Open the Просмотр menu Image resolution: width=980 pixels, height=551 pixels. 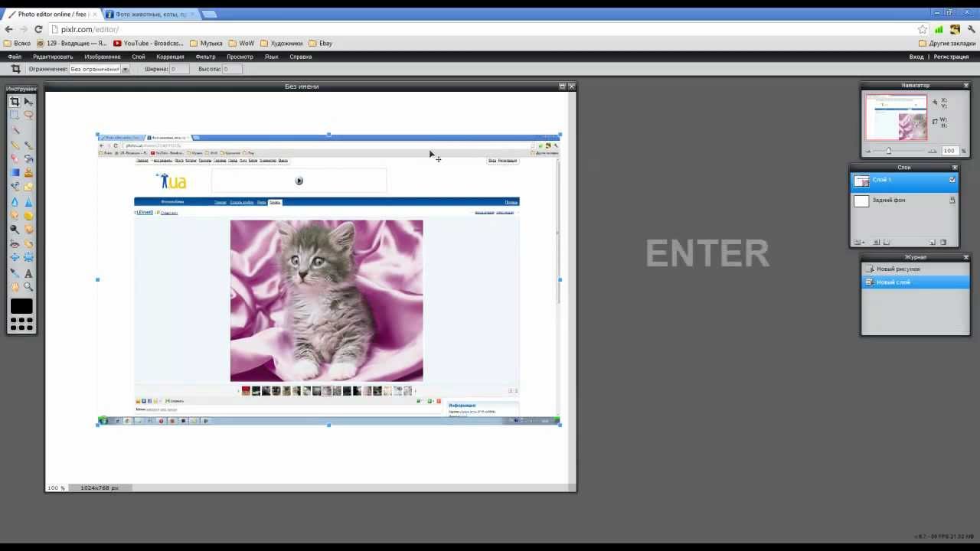point(240,57)
